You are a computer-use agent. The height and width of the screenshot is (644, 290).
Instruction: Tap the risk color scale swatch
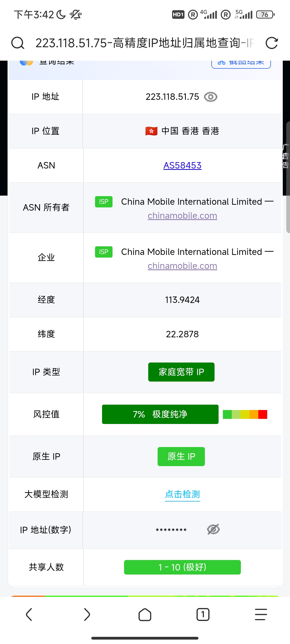[x=245, y=414]
